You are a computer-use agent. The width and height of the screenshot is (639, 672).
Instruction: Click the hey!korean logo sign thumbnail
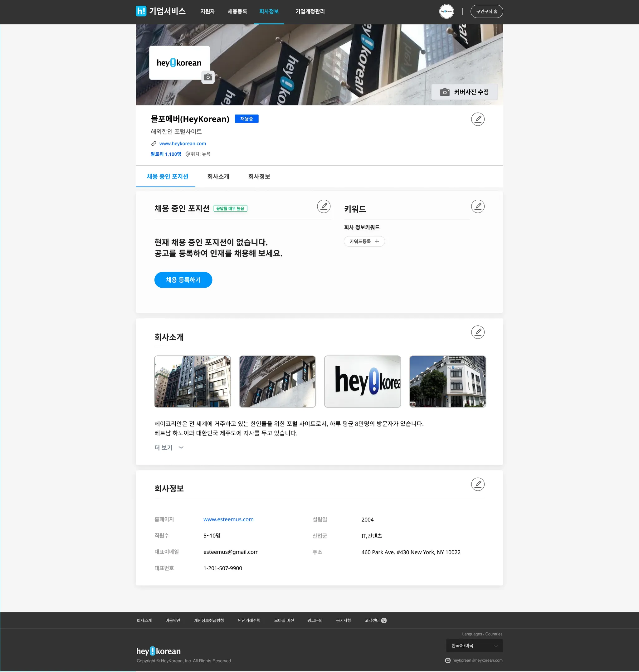363,382
